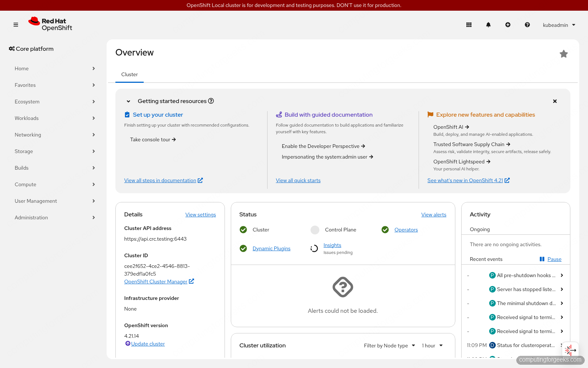Open OpenShift Cluster Manager link
This screenshot has width=588, height=368.
point(159,282)
